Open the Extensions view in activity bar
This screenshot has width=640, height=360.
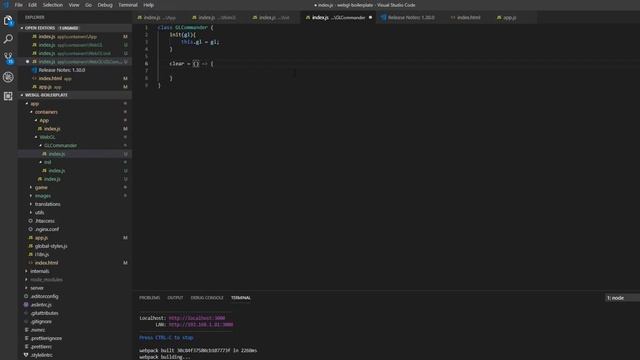tap(8, 96)
